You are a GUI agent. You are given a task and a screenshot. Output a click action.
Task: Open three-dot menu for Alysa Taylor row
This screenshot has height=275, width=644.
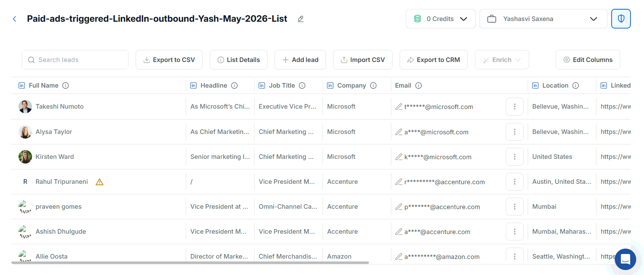(x=515, y=132)
